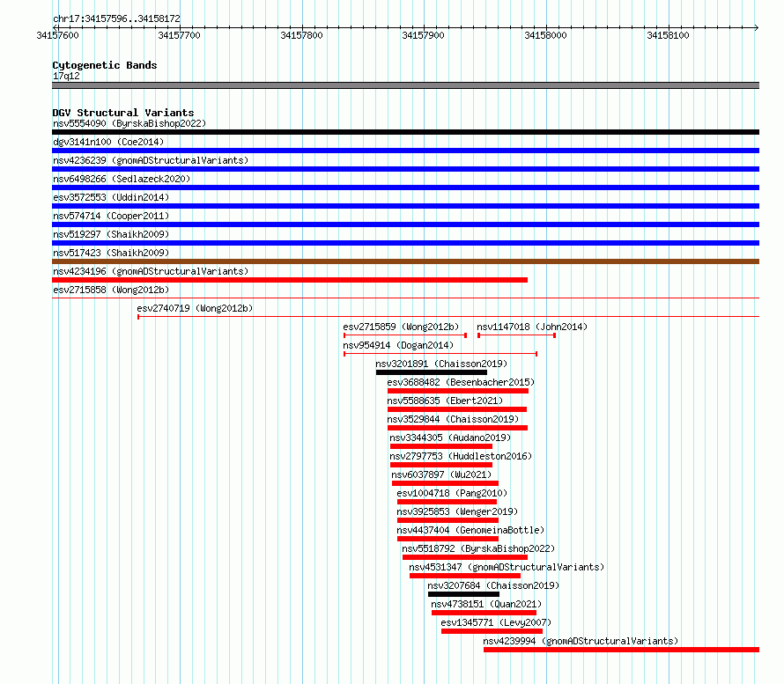The height and width of the screenshot is (684, 784).
Task: Click the DGV Structural Variants track title
Action: point(123,113)
